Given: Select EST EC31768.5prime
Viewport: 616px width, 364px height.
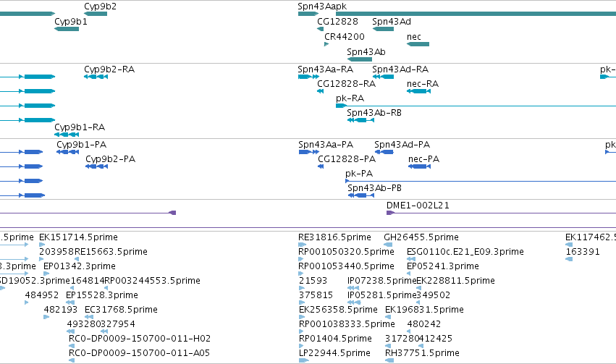Looking at the screenshot, I should (121, 310).
